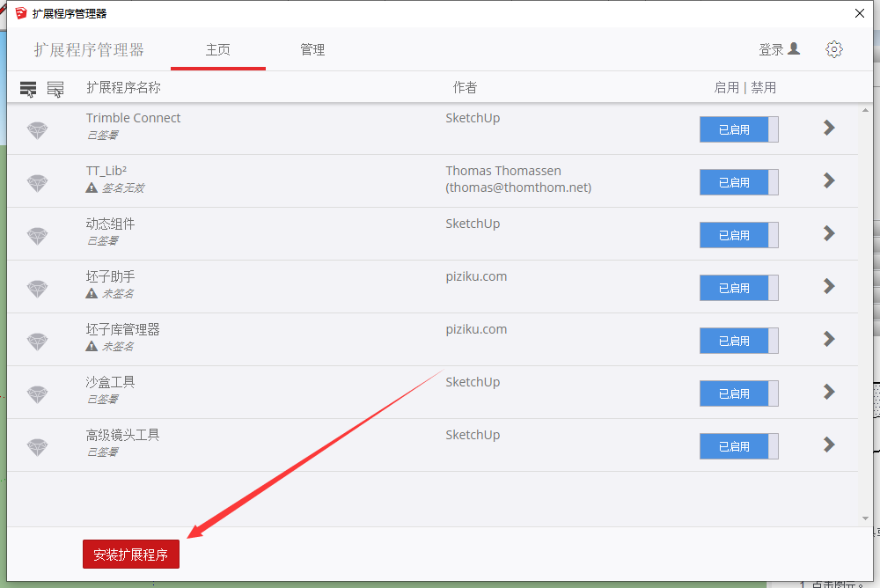
Task: Click scrollbar up arrow of extension list
Action: (865, 111)
